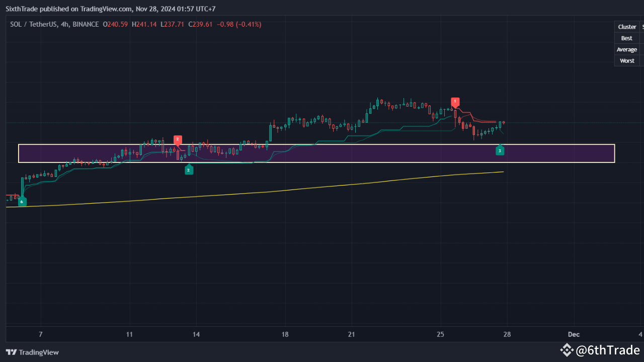The width and height of the screenshot is (644, 362).
Task: Open the Average entry in the right panel
Action: (x=627, y=49)
